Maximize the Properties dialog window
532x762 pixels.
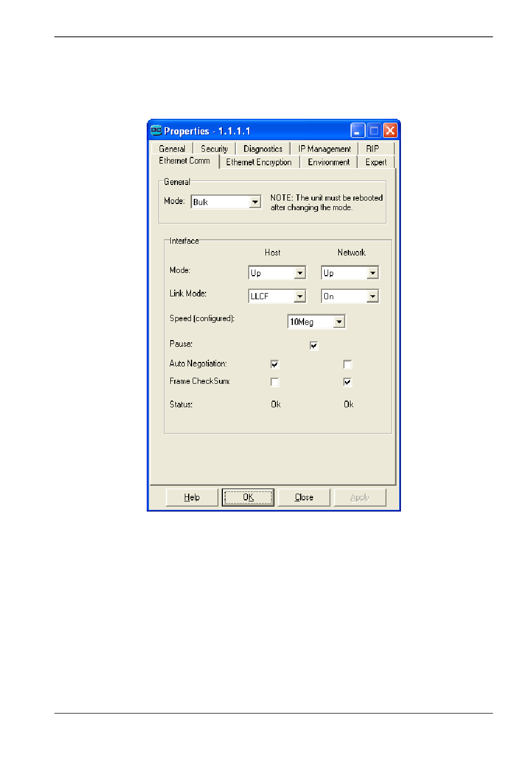click(374, 131)
